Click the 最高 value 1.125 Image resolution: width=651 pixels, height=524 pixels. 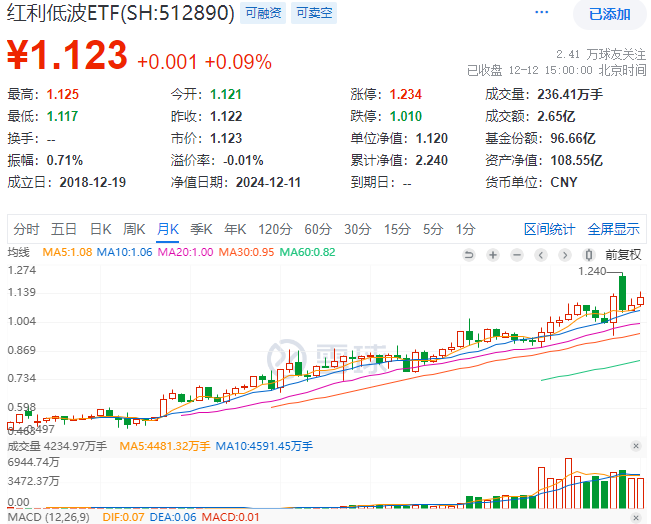click(63, 94)
